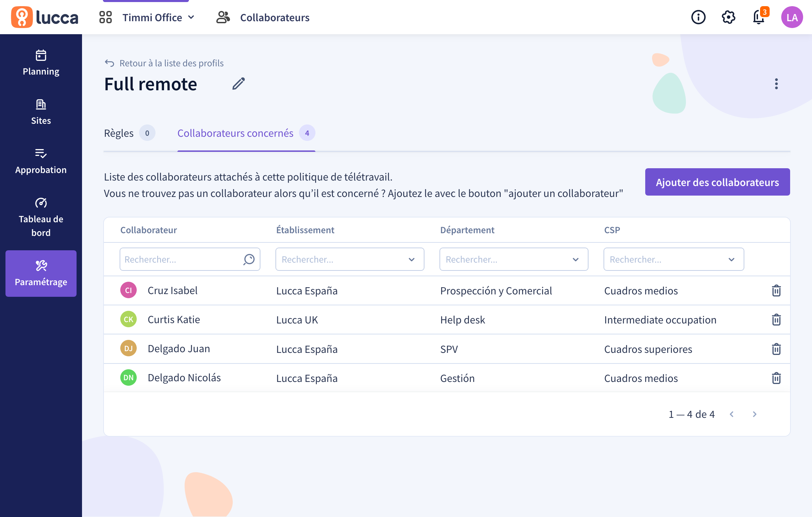Open the CSP filter dropdown
This screenshot has width=812, height=517.
pos(674,259)
